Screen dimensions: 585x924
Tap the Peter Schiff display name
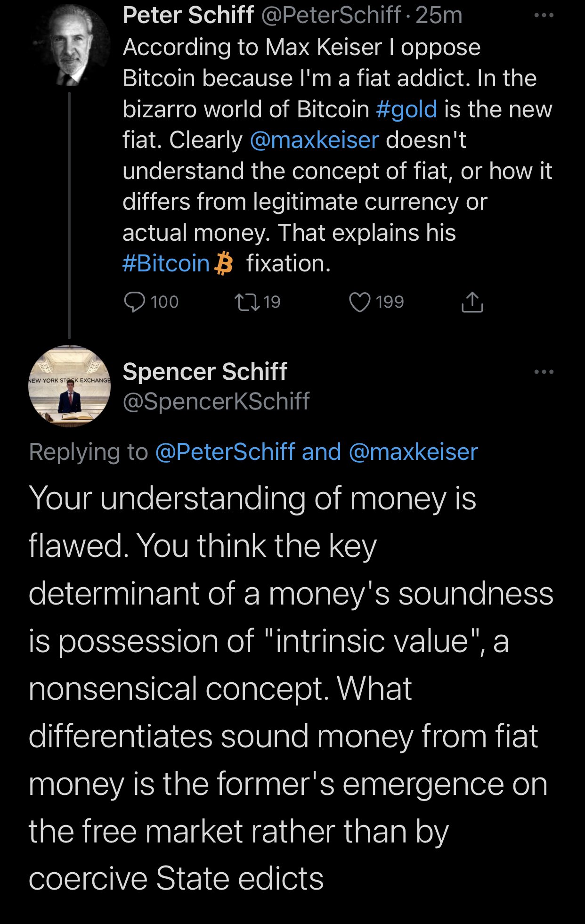click(x=188, y=16)
